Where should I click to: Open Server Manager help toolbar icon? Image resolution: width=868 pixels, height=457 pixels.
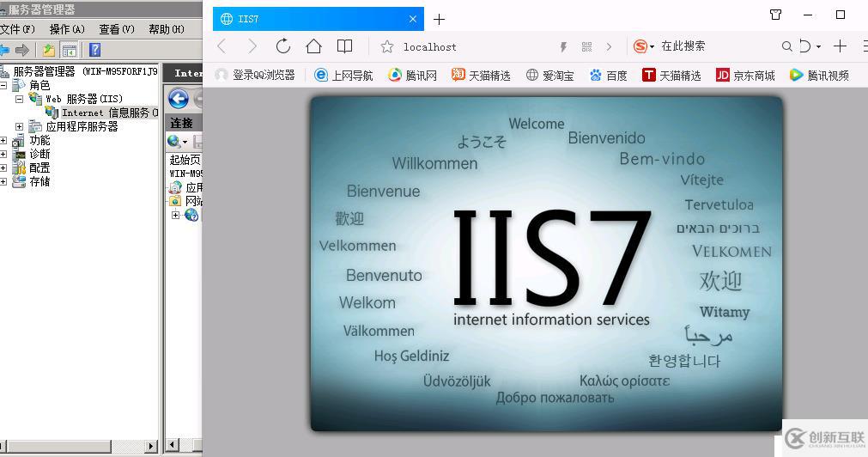[x=95, y=50]
